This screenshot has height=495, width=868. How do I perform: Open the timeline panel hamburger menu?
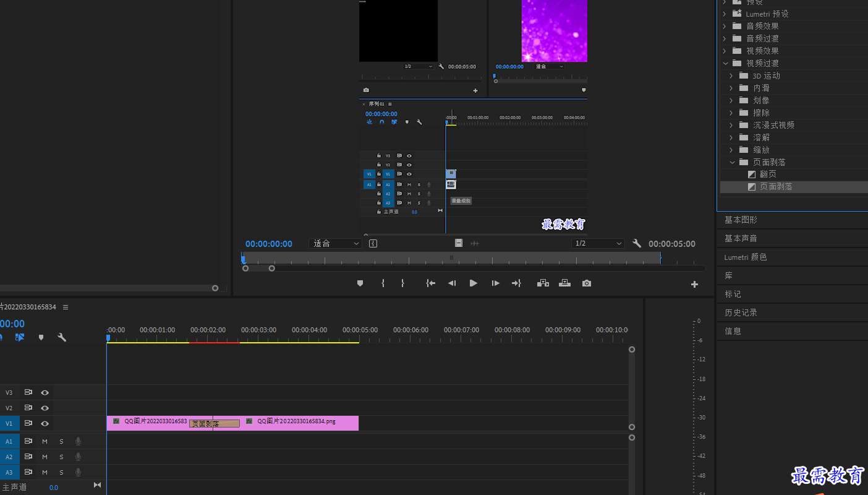66,307
